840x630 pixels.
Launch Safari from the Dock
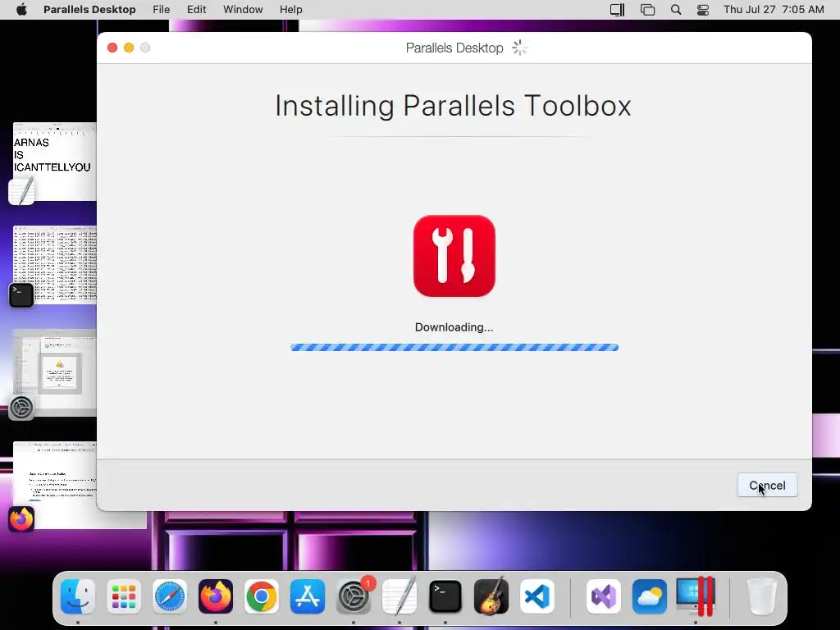(x=170, y=596)
